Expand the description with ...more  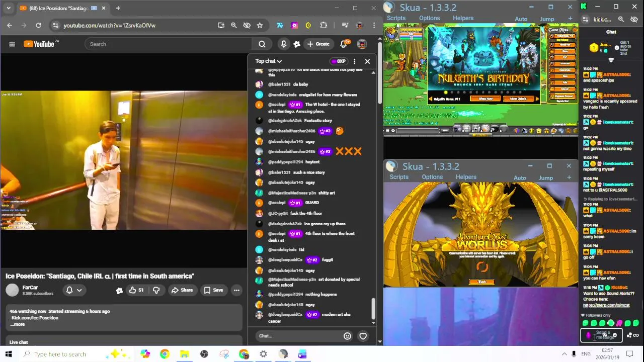(x=18, y=324)
